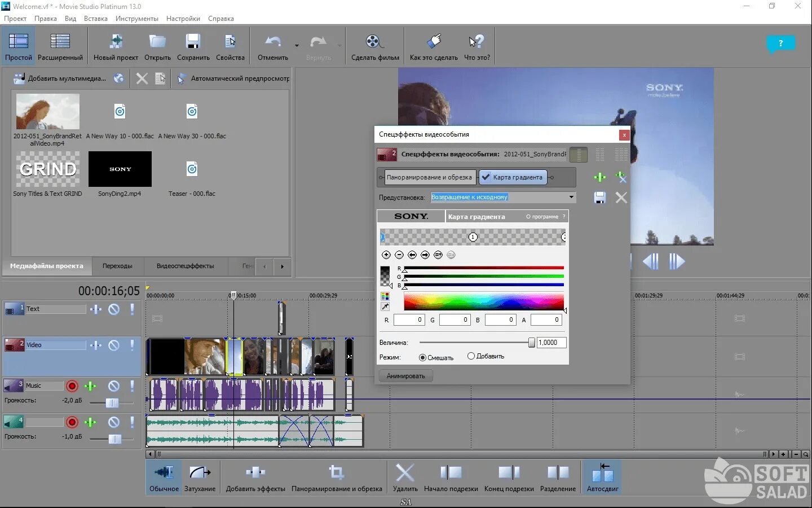This screenshot has width=812, height=508.
Task: Switch to the Переходы tab
Action: click(x=117, y=266)
